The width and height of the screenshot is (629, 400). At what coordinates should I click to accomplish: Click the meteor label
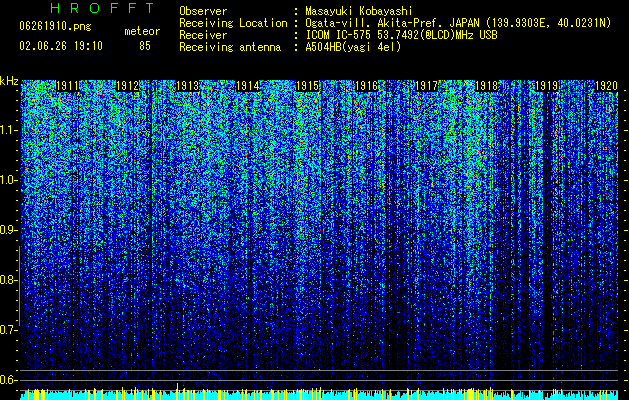(x=142, y=31)
